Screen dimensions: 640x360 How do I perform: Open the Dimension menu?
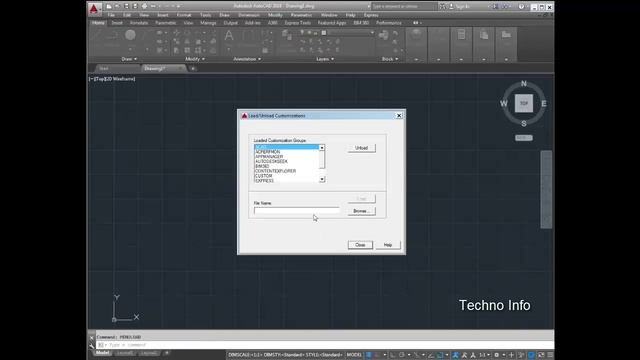coord(249,15)
